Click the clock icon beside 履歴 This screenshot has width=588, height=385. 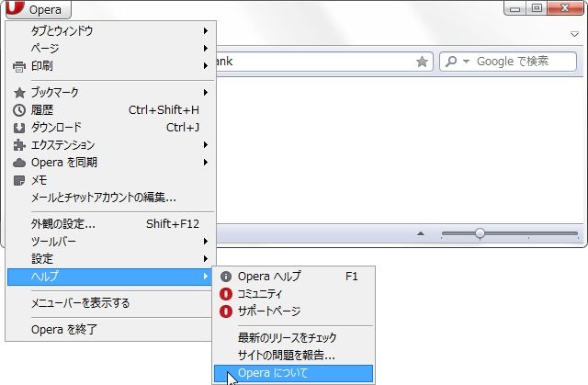19,110
